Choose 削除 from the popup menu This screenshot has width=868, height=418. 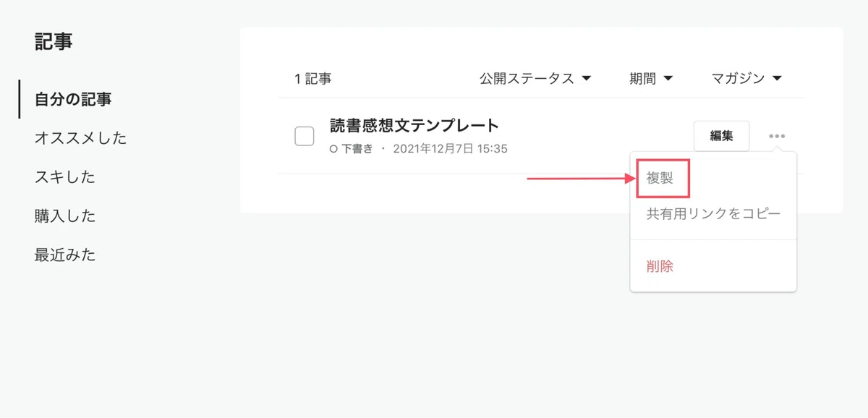pos(660,266)
